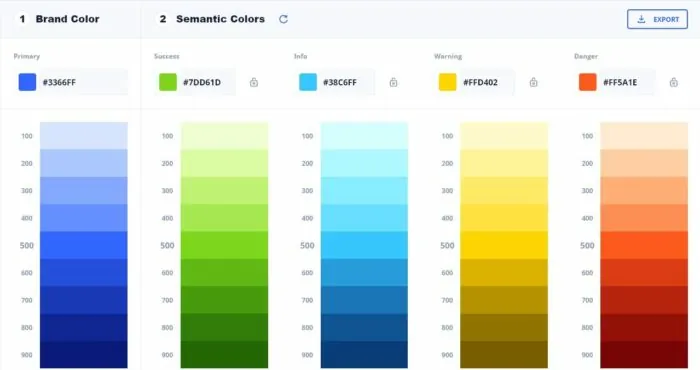Select the Success 500 shade
This screenshot has height=370, width=700.
(x=225, y=245)
